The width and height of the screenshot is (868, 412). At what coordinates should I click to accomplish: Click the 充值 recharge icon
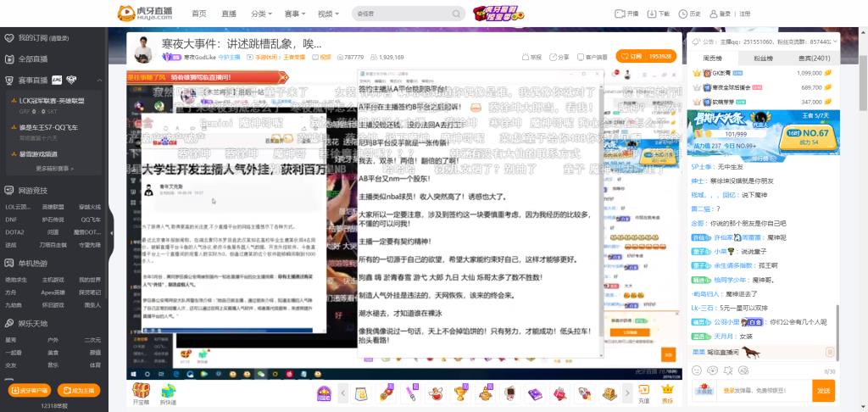coord(644,393)
